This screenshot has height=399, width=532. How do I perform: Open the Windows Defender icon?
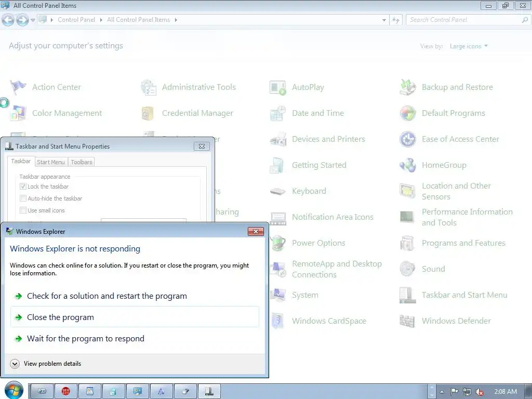click(x=407, y=321)
